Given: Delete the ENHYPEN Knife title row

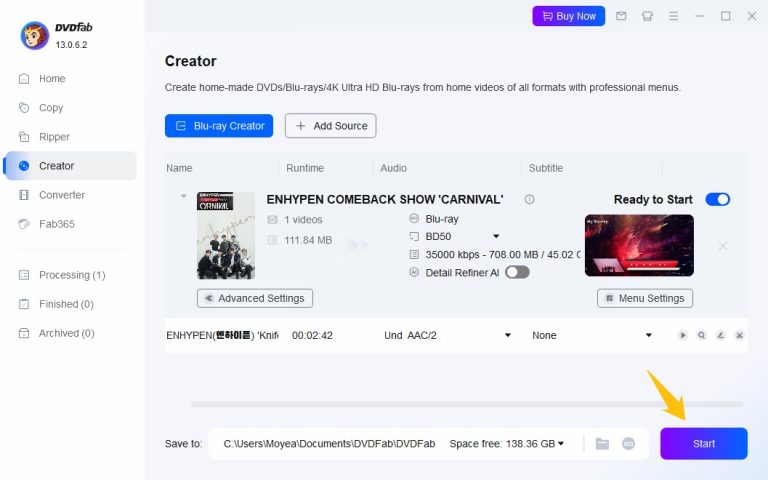Looking at the screenshot, I should [739, 336].
